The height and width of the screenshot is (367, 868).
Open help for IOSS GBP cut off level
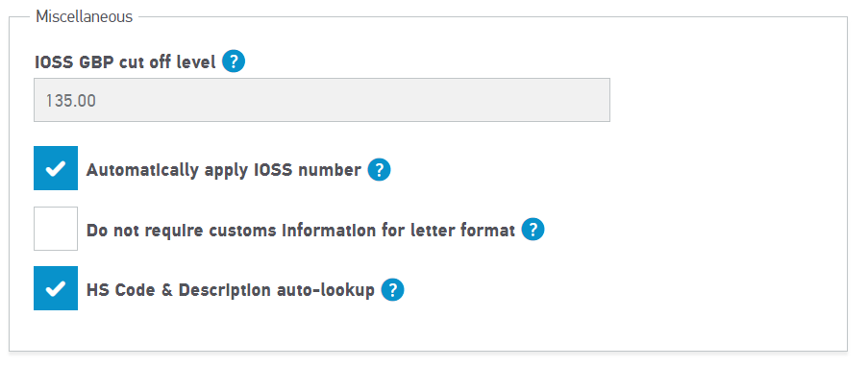233,61
